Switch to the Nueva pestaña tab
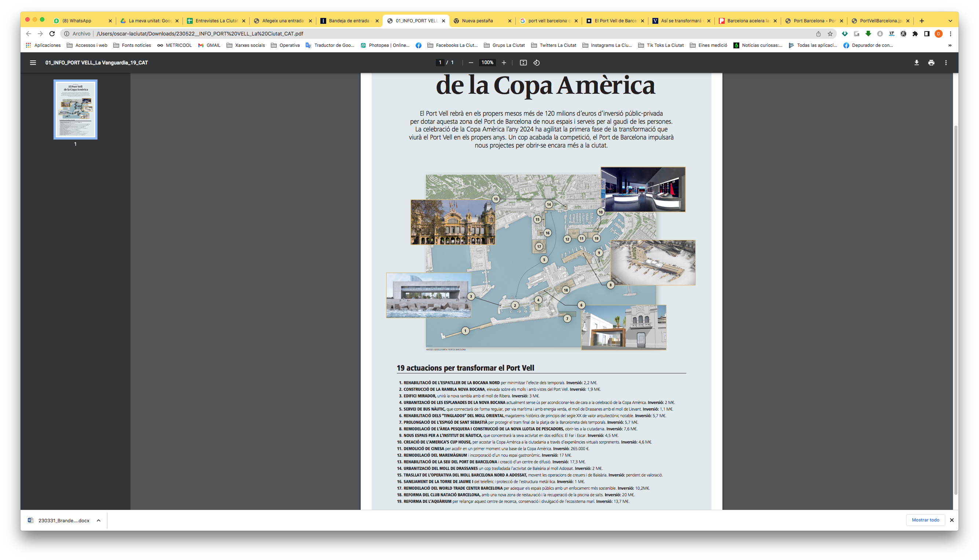Image resolution: width=979 pixels, height=560 pixels. pyautogui.click(x=482, y=21)
